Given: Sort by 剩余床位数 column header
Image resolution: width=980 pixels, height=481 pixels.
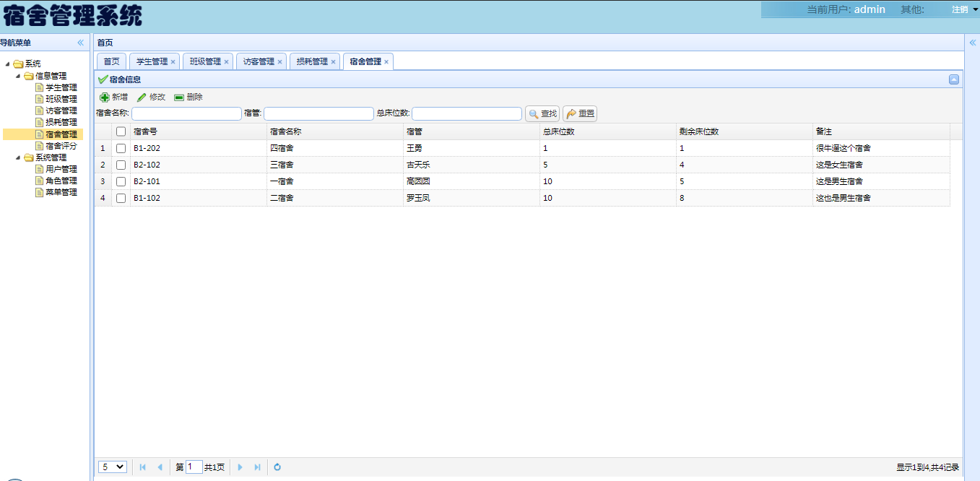Looking at the screenshot, I should pos(744,131).
